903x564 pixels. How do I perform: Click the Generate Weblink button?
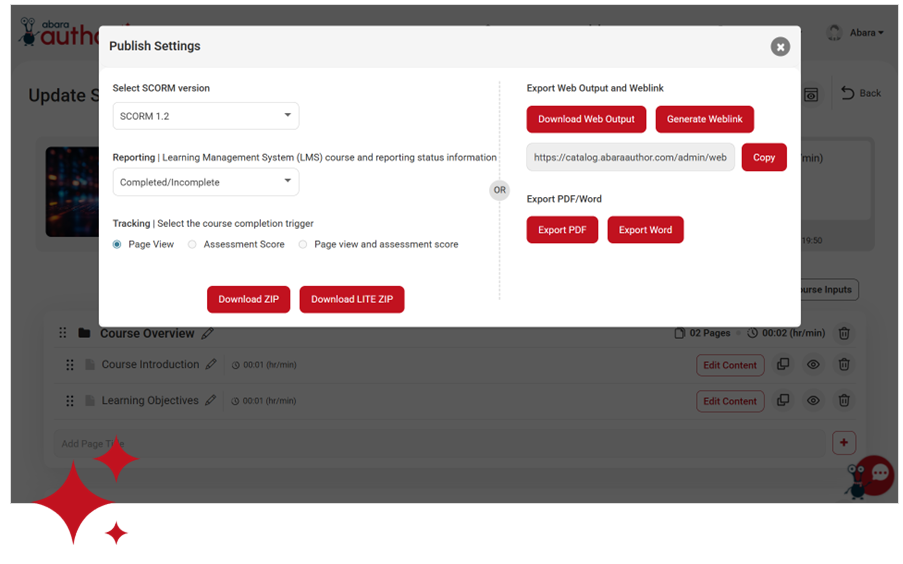click(704, 119)
